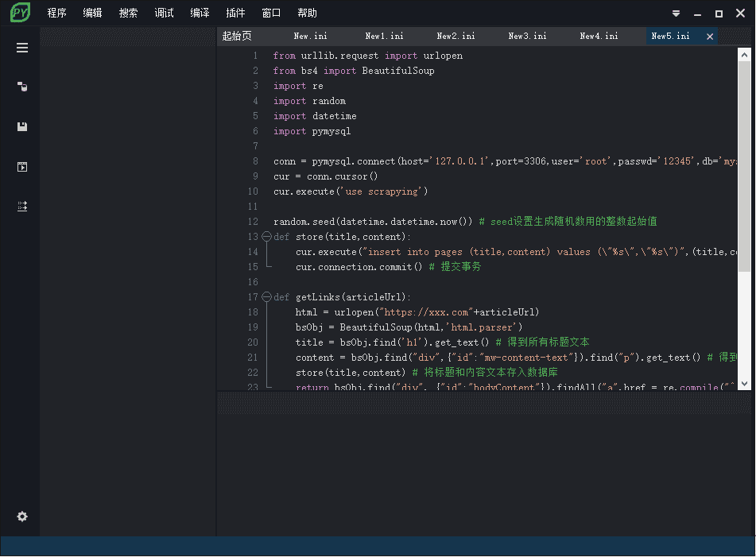Click the 'use scrapying' string on line 10
This screenshot has width=756, height=557.
382,191
